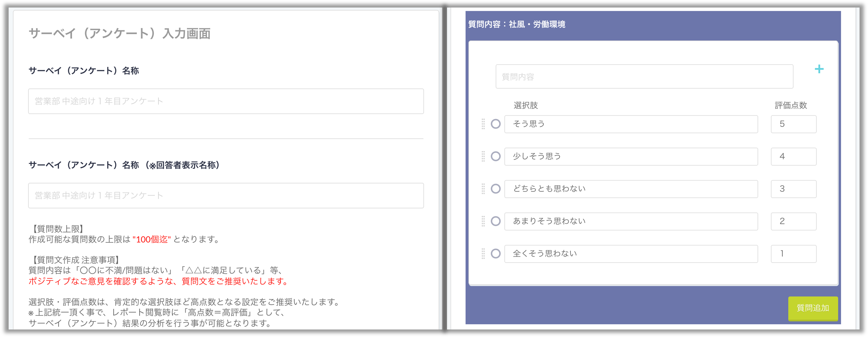Click the 質問内容 question text field
This screenshot has width=868, height=337.
644,77
